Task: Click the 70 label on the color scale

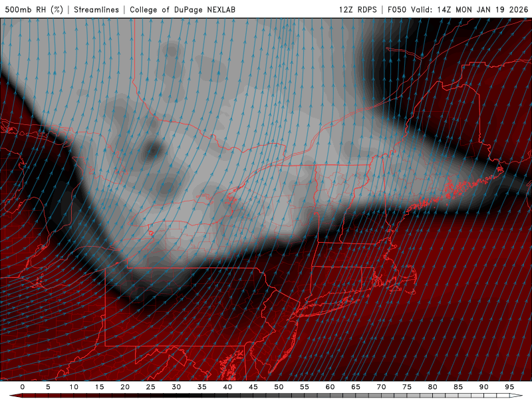Action: 381,387
